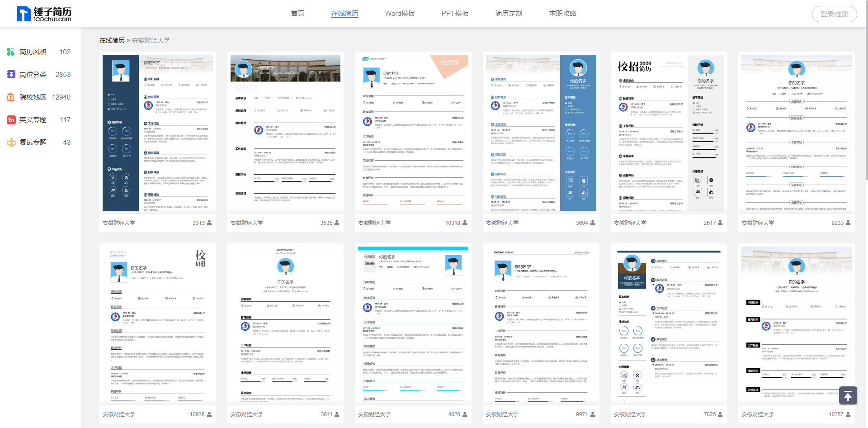
Task: Click user icon beside count 3313
Action: pos(209,223)
